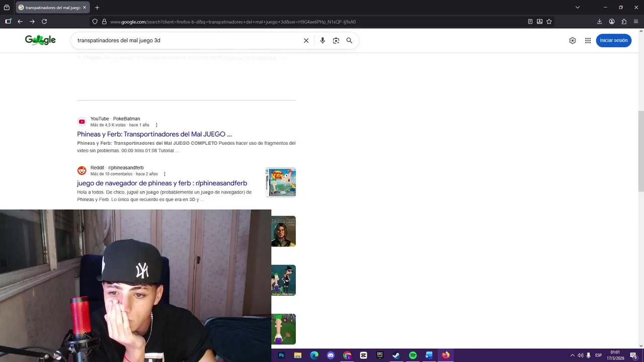644x362 pixels.
Task: Go forward to the next page
Action: click(x=32, y=22)
